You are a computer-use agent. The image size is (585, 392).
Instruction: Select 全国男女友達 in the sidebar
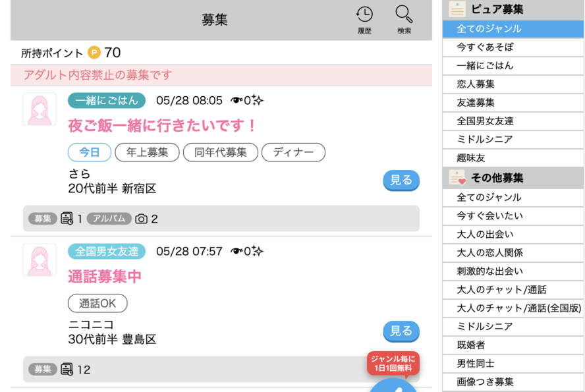(513, 121)
